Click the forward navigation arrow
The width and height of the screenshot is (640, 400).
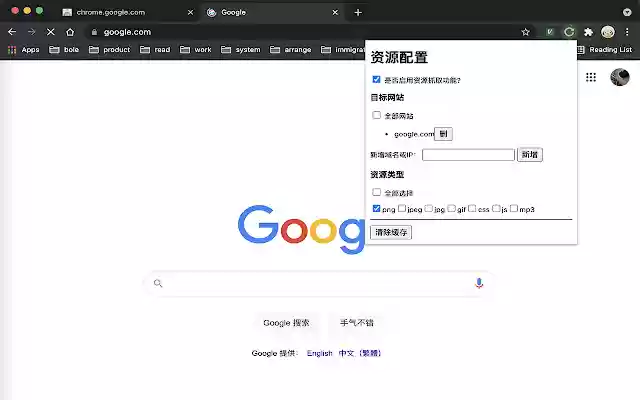(31, 32)
